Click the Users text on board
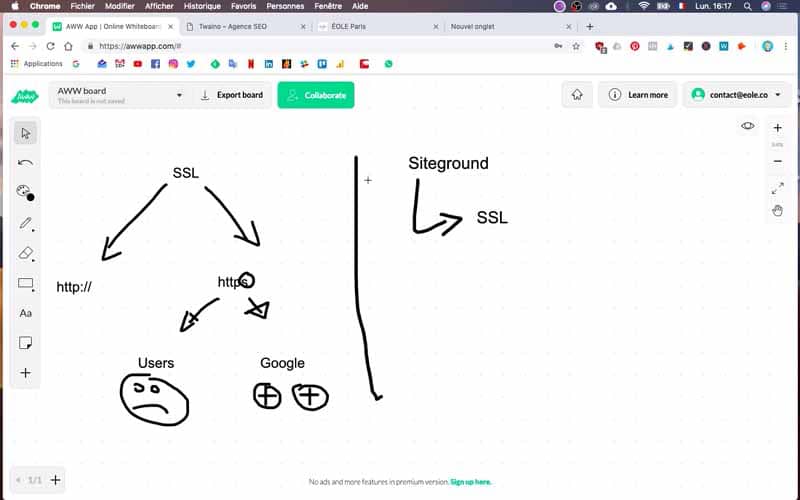 156,363
